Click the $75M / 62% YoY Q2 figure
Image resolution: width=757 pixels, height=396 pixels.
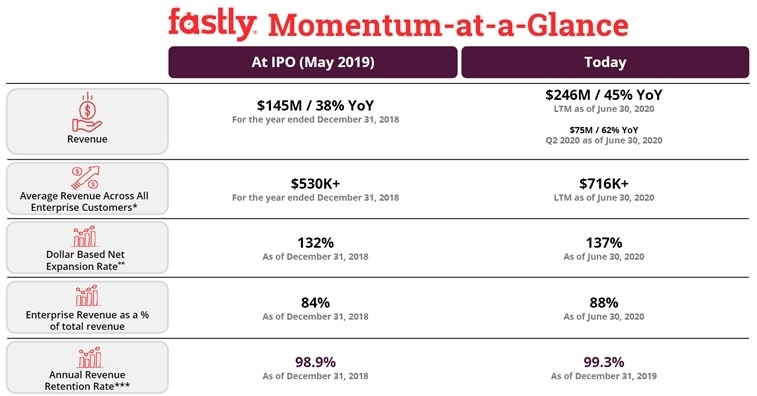point(604,130)
